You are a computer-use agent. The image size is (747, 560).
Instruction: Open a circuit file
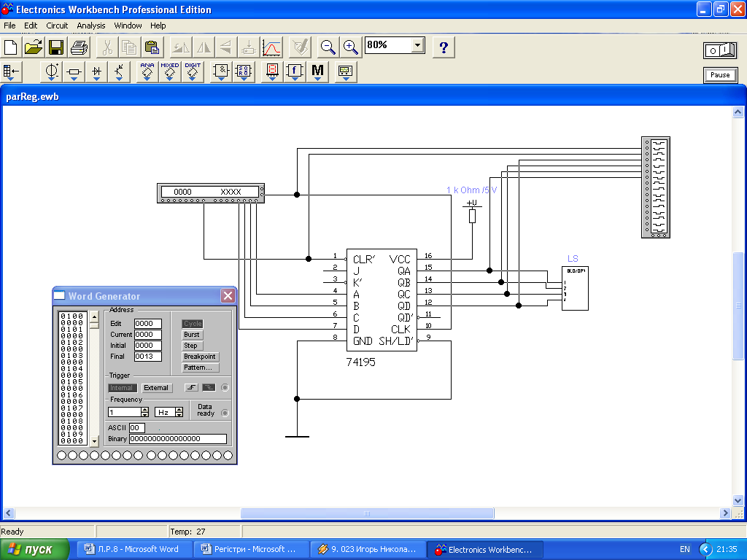click(34, 47)
